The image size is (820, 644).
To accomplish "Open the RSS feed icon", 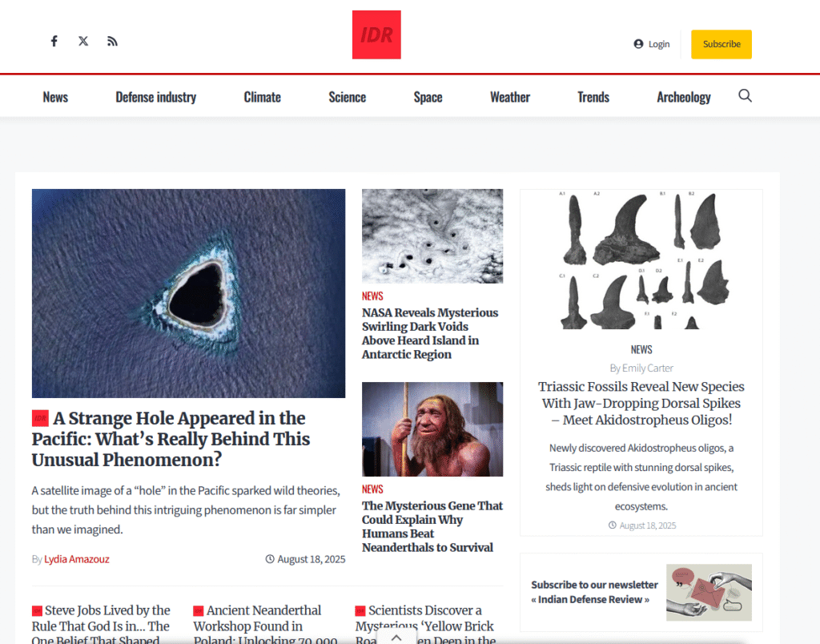I will click(x=112, y=42).
